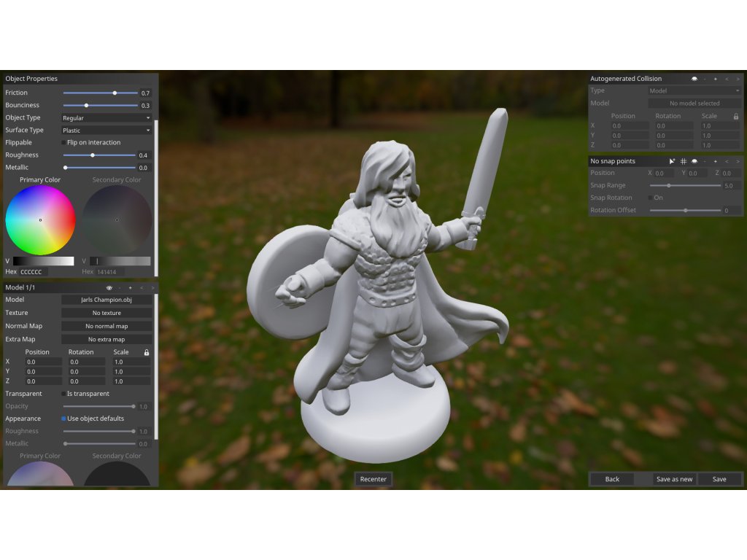Expand the collision Type dropdown showing Model
Screen dimensions: 747x560
pyautogui.click(x=694, y=91)
